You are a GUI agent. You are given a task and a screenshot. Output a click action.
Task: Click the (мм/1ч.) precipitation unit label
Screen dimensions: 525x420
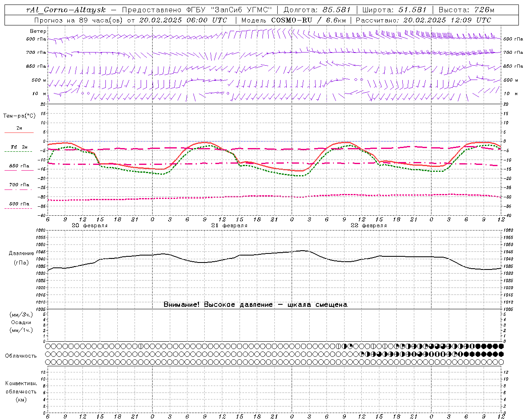point(21,330)
